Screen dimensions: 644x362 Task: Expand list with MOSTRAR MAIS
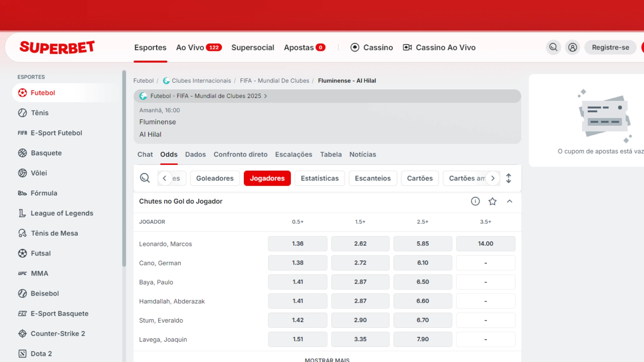pyautogui.click(x=327, y=360)
